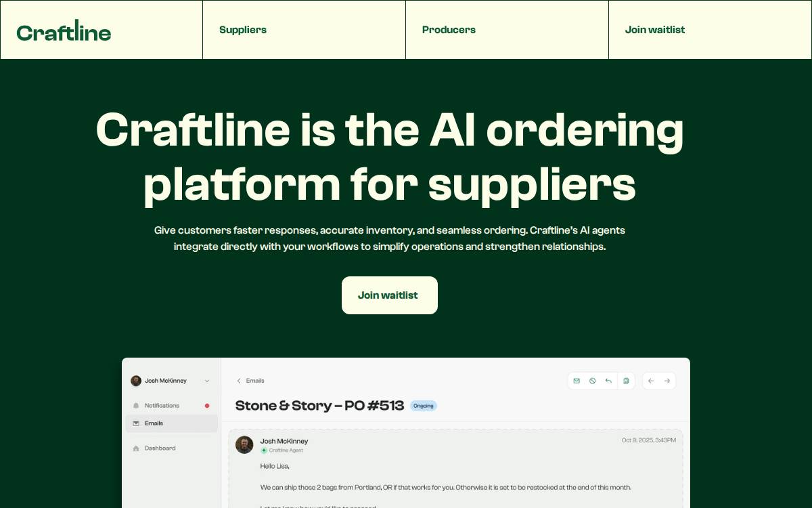Click the Ongoing status badge
The image size is (812, 508).
pos(424,406)
